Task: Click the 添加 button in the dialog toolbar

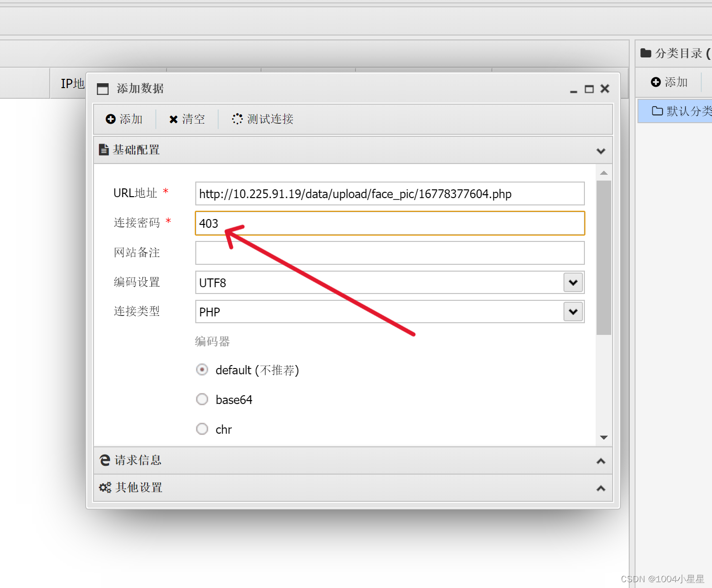Action: click(124, 119)
